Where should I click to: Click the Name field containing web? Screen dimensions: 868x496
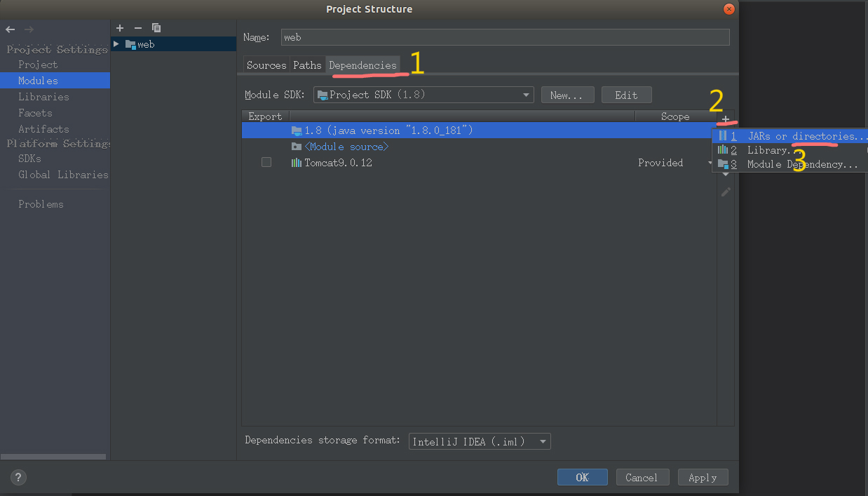click(x=505, y=37)
